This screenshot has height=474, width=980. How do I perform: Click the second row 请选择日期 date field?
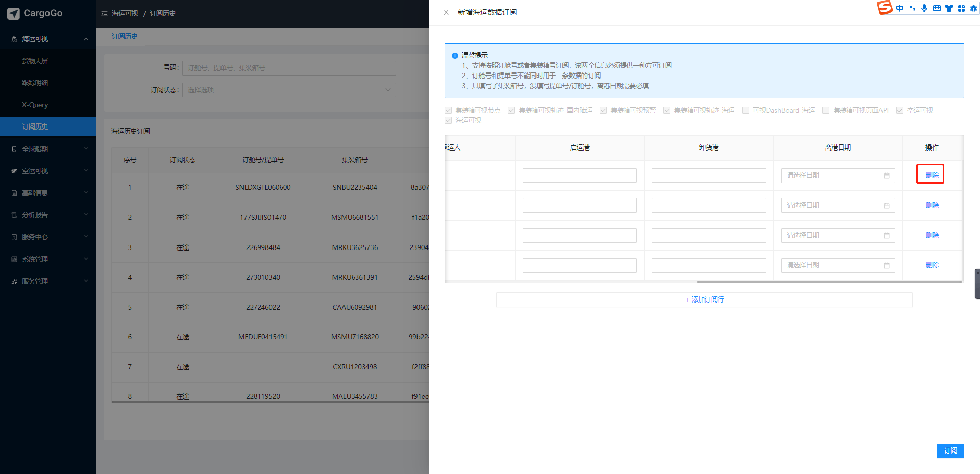tap(838, 206)
